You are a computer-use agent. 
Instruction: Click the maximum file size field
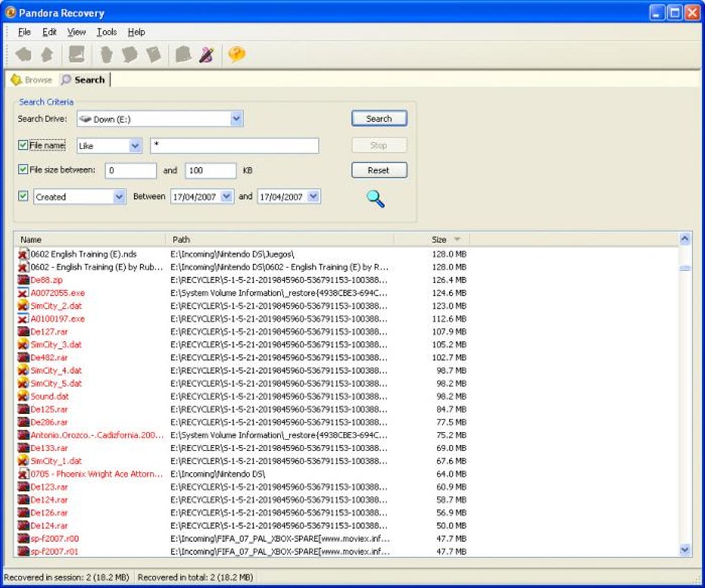tap(210, 171)
